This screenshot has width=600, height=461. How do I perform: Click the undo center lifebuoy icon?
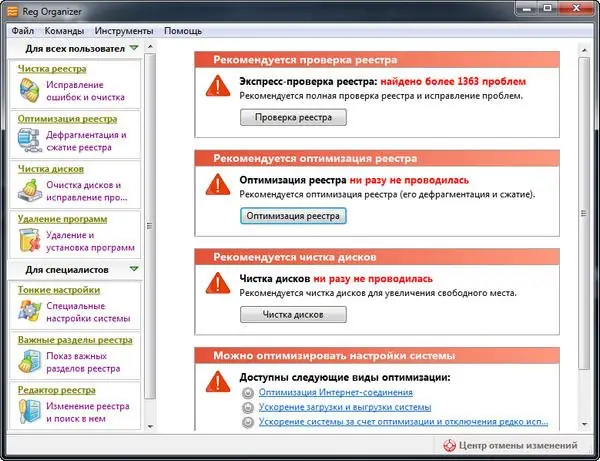449,445
